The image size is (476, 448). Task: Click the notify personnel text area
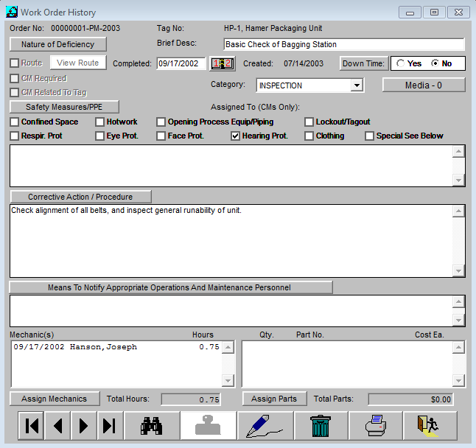click(231, 311)
